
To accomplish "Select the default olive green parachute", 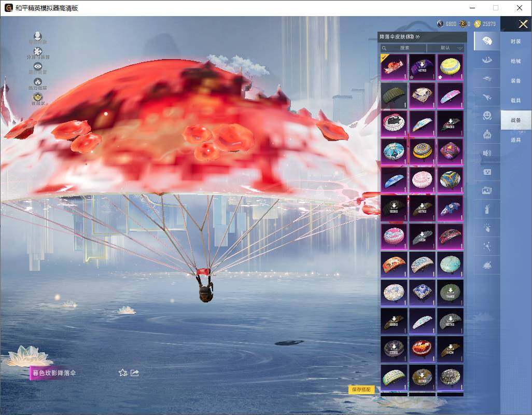I will point(394,95).
